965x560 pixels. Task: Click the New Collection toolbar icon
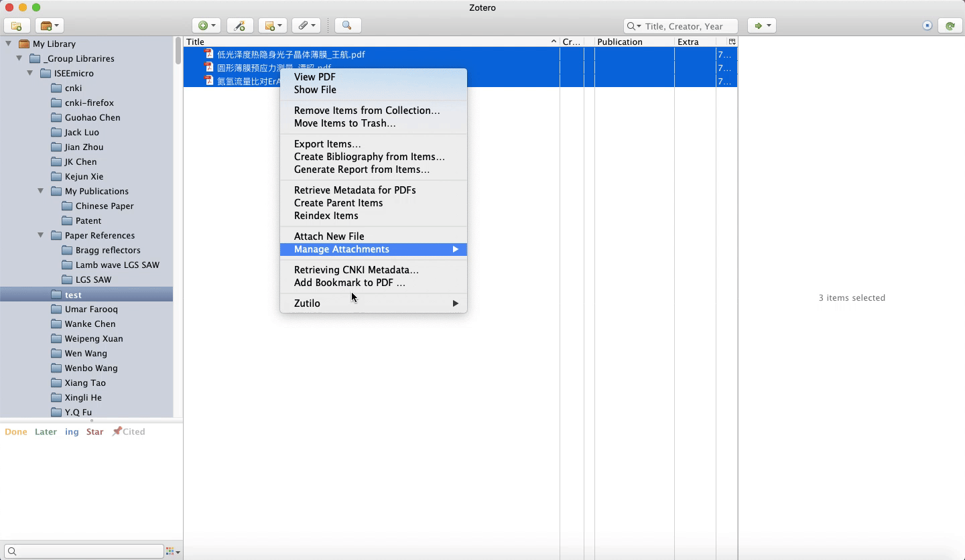point(17,26)
